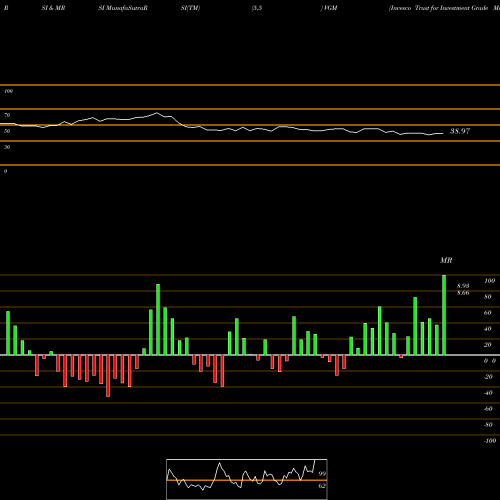
Task: Click the MR axis label -40
Action: [488, 393]
